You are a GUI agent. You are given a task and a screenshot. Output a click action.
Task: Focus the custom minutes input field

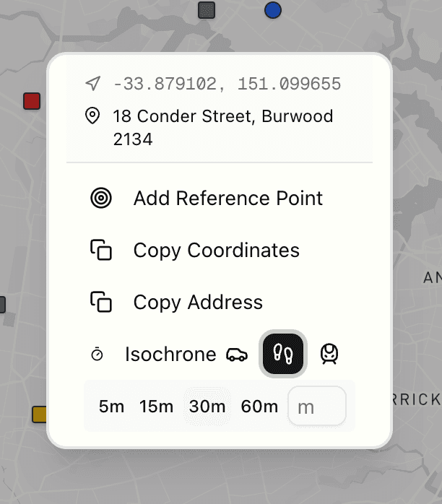pos(317,407)
